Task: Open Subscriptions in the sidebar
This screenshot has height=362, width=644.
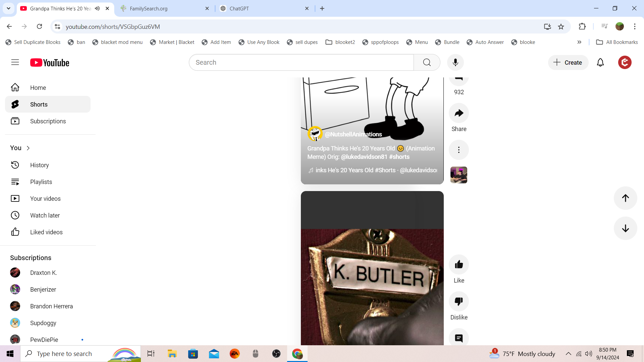Action: 48,121
